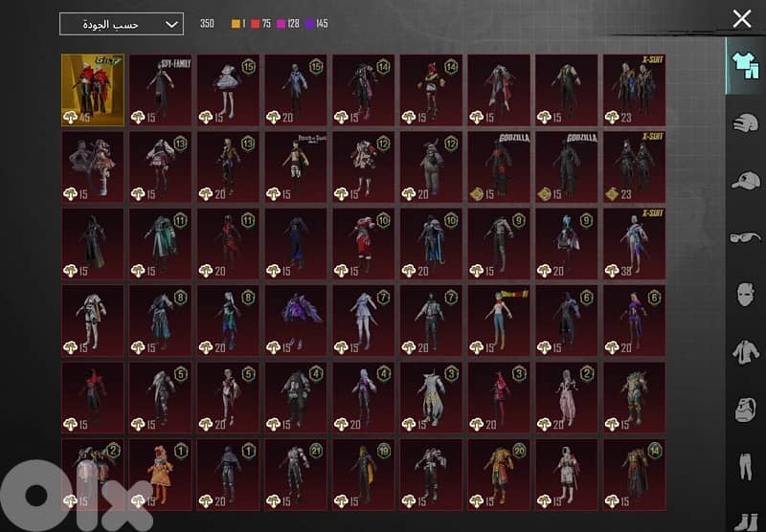Image resolution: width=766 pixels, height=532 pixels.
Task: Switch to the cap headwear category
Action: pyautogui.click(x=744, y=181)
